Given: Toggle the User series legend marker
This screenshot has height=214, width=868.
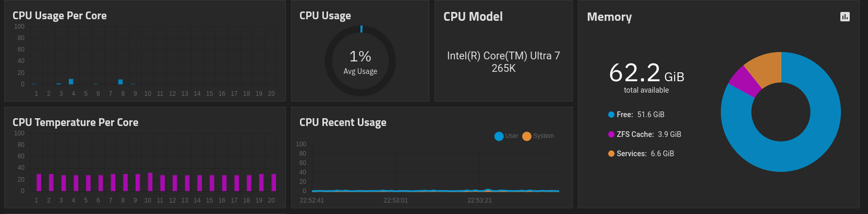Looking at the screenshot, I should click(499, 136).
